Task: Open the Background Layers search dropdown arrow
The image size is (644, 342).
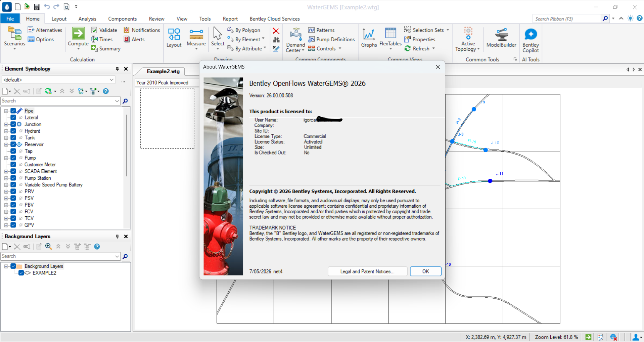Action: (x=117, y=256)
